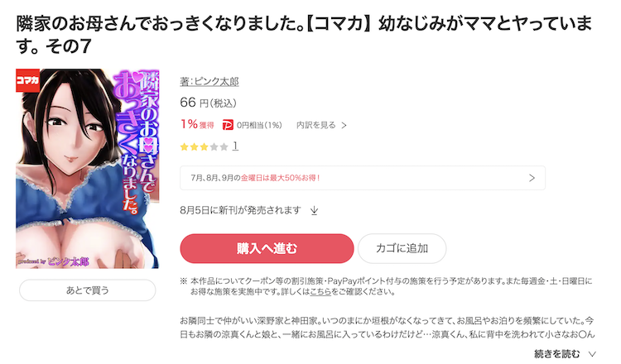The height and width of the screenshot is (364, 621).
Task: Click the 1%獲得 points label
Action: coord(197,125)
